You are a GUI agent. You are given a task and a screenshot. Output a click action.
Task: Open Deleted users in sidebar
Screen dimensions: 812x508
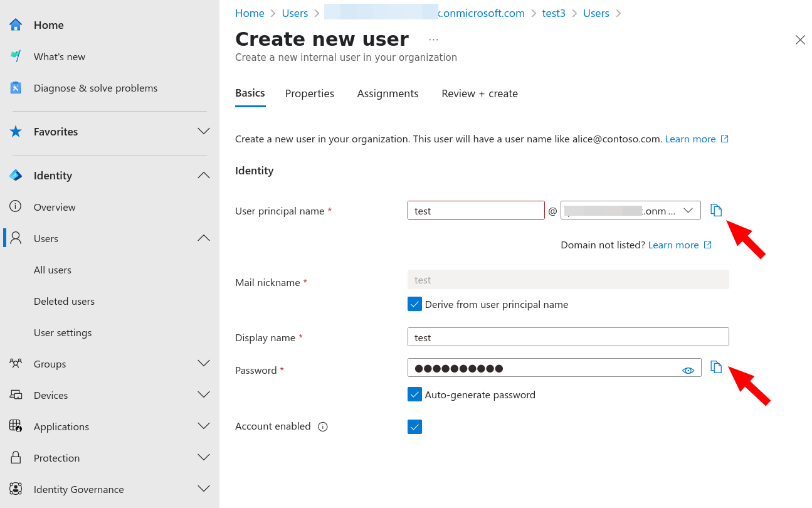pos(64,301)
